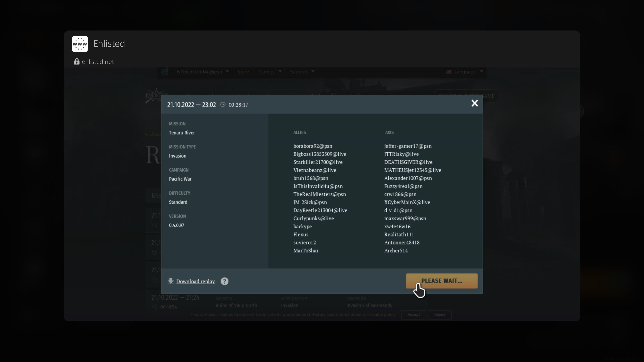This screenshot has height=362, width=644.
Task: Click the download arrow icon beside Download replay
Action: coord(171,281)
